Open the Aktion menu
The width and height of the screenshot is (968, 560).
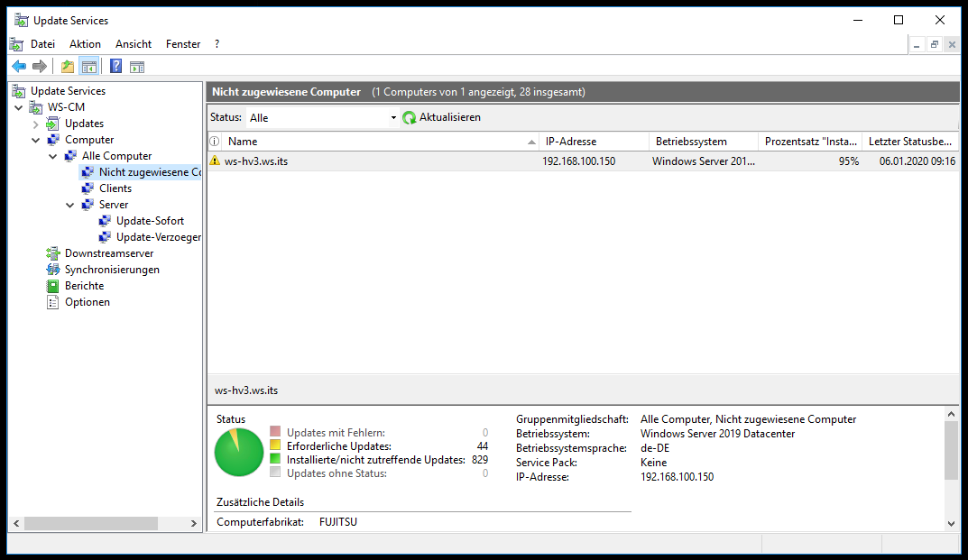pos(85,44)
